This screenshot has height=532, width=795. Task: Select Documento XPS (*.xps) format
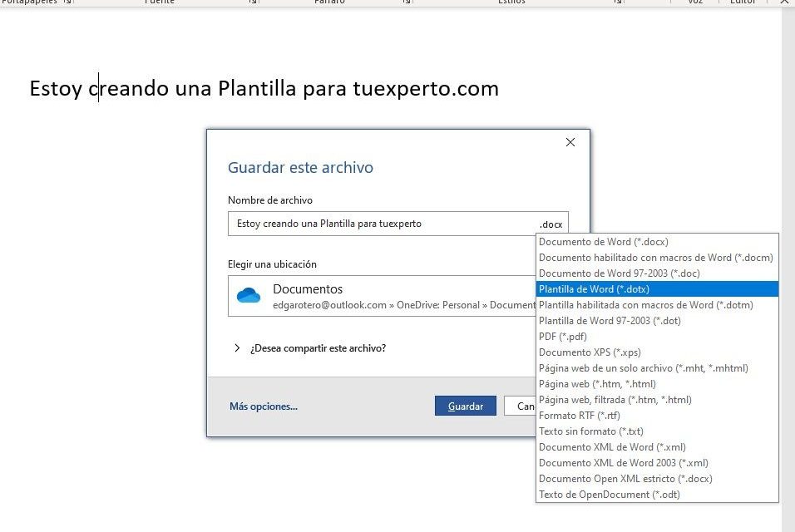(x=590, y=352)
